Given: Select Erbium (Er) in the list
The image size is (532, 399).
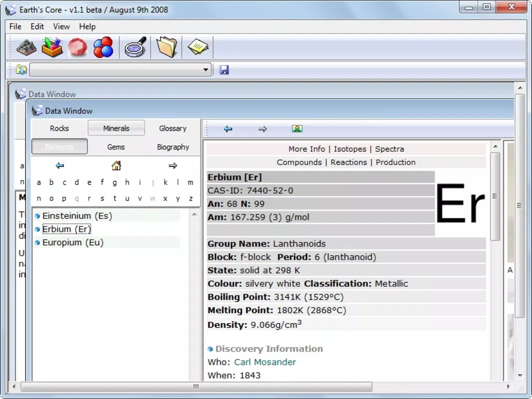Looking at the screenshot, I should point(66,229).
